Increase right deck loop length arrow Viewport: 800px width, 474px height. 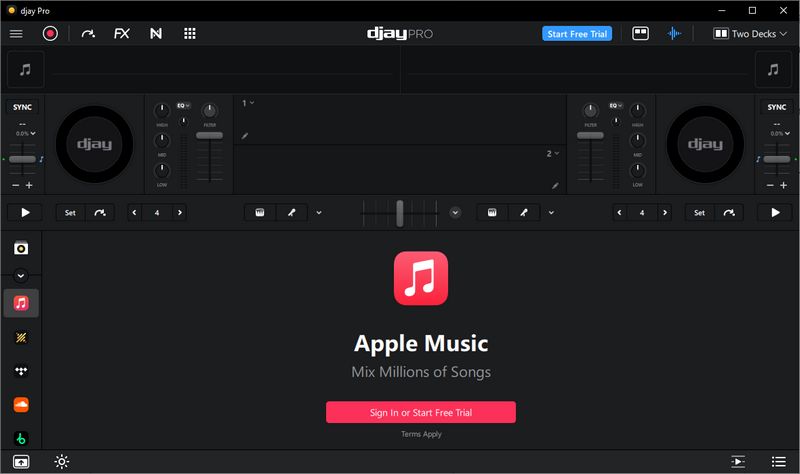coord(665,213)
